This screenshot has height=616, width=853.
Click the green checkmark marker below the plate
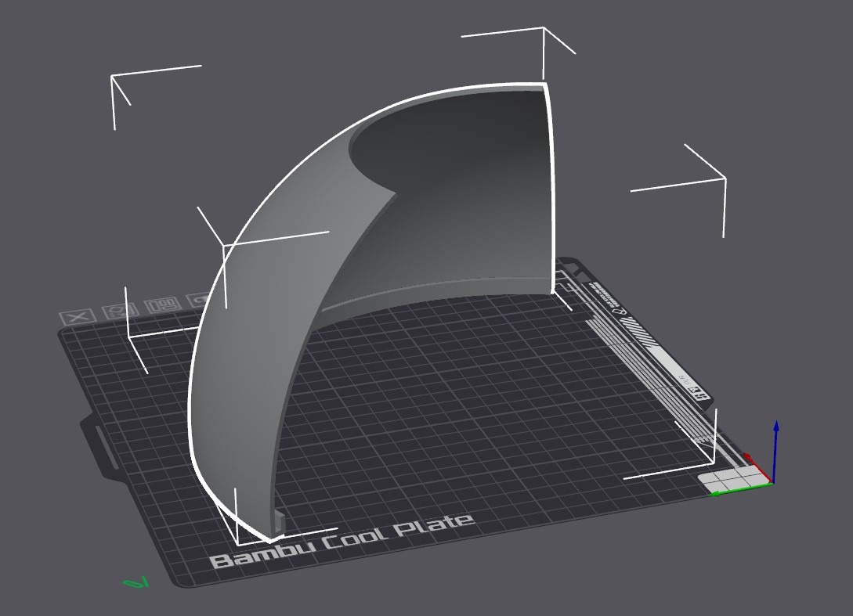pyautogui.click(x=136, y=582)
